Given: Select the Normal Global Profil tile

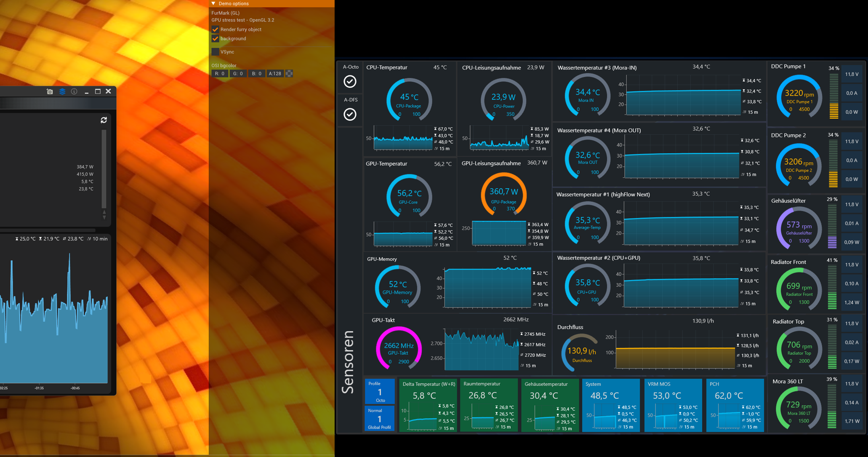Looking at the screenshot, I should point(380,419).
